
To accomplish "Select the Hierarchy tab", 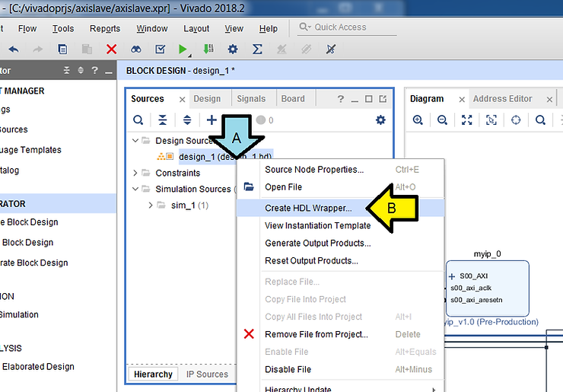I will [154, 374].
